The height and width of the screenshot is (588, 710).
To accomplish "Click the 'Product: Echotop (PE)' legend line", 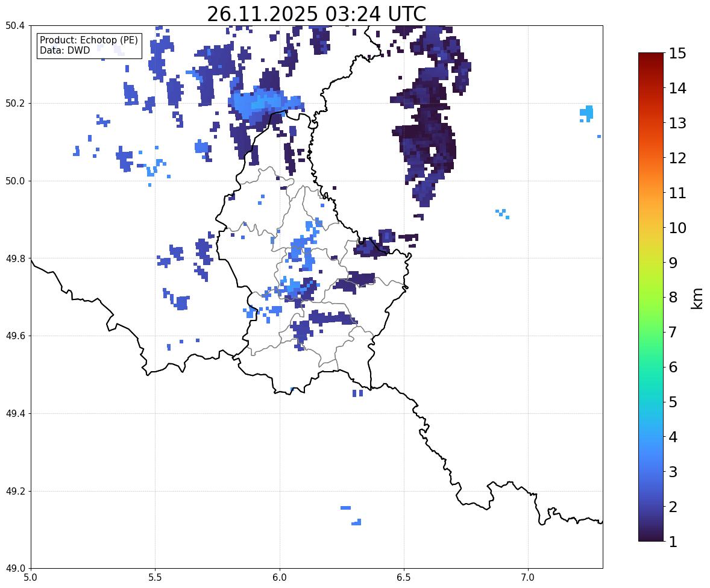I will (x=89, y=40).
